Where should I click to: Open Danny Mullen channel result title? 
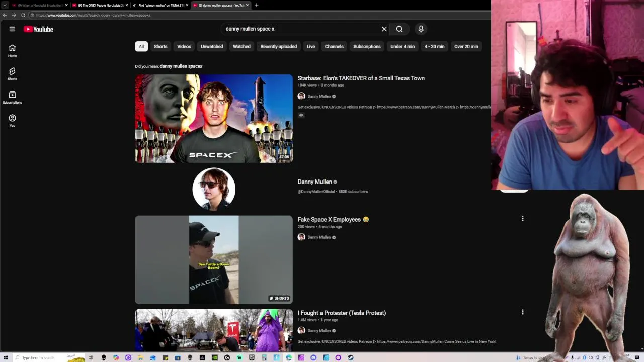pyautogui.click(x=314, y=182)
